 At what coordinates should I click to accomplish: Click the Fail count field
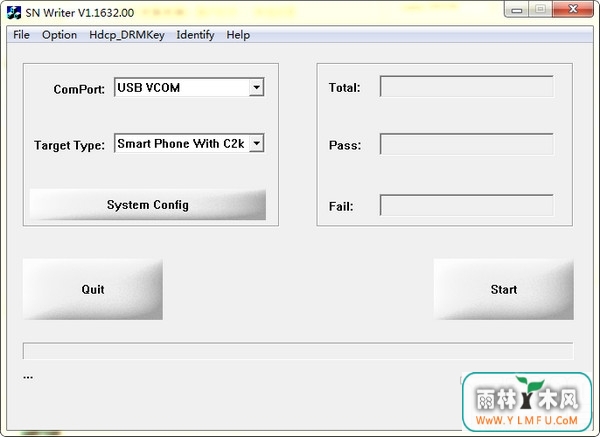click(466, 205)
